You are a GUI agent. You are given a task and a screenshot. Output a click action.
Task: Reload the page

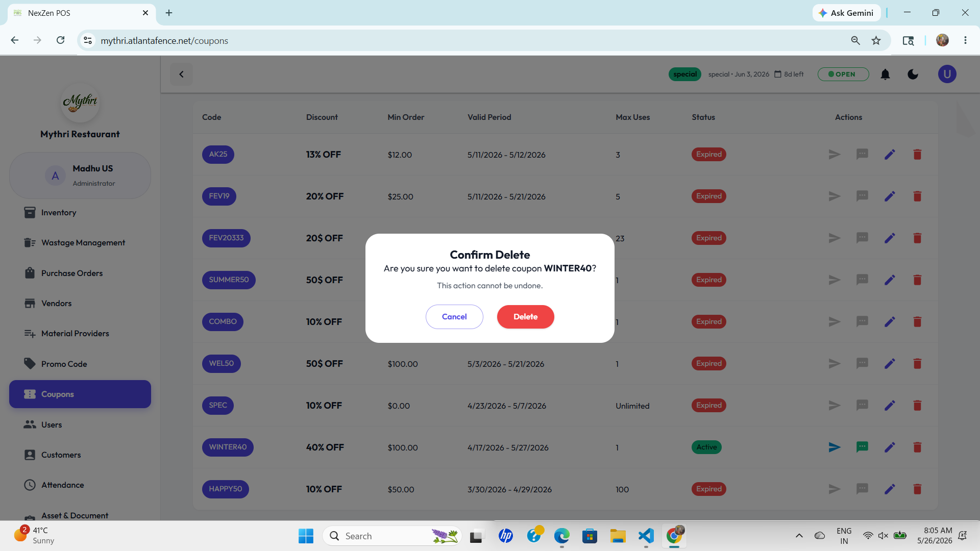click(60, 40)
